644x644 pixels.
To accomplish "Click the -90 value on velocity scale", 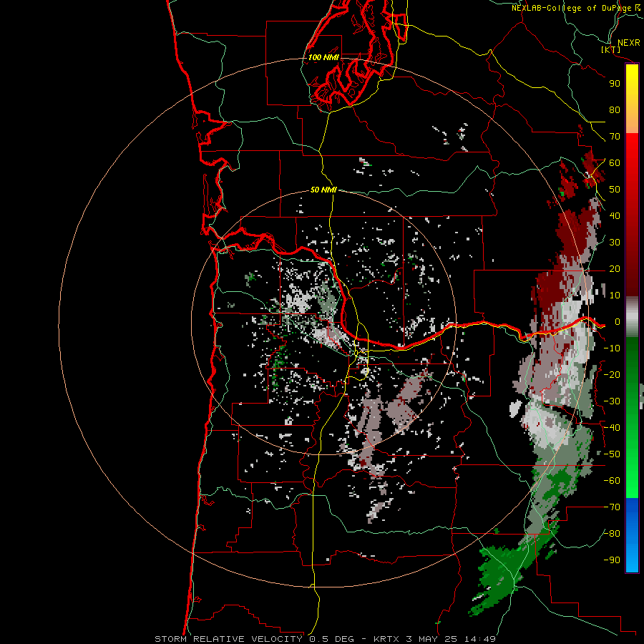I will click(612, 560).
